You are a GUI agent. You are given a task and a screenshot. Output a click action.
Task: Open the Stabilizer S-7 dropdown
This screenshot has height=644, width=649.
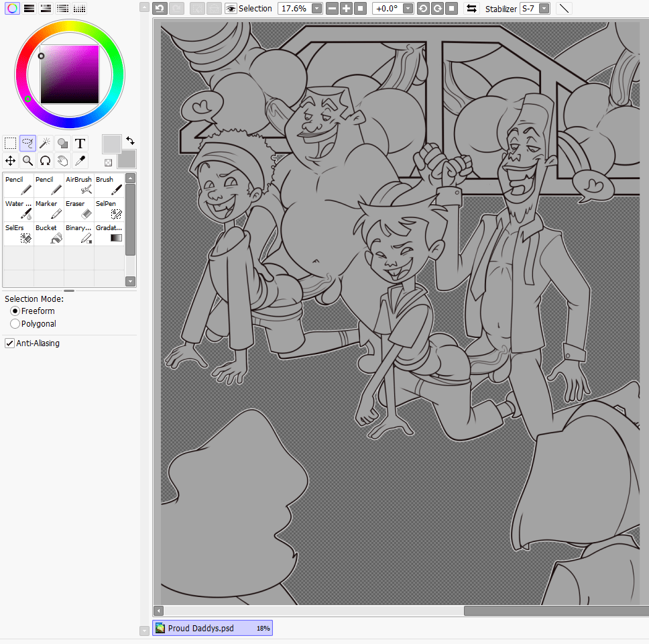(x=542, y=8)
